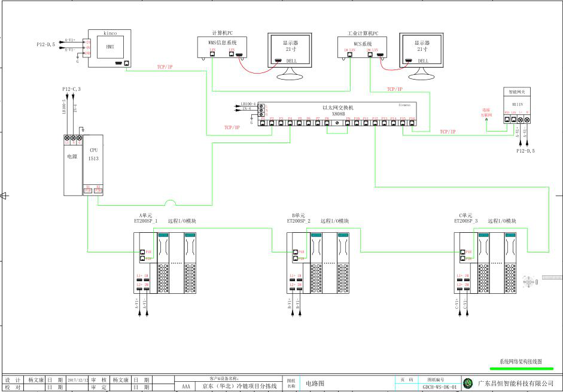The width and height of the screenshot is (563, 392).
Task: Click the left DELL 21寸 monitor
Action: pos(290,56)
